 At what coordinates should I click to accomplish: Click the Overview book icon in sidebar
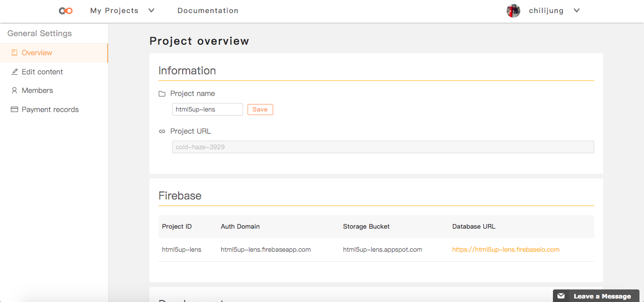point(14,53)
